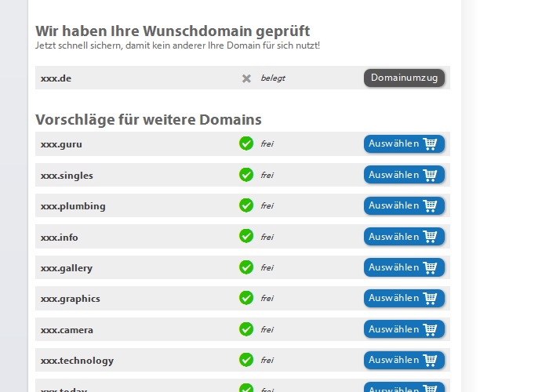Click the green checkmark icon for xxx.plumbing
Image resolution: width=560 pixels, height=392 pixels.
pyautogui.click(x=246, y=205)
